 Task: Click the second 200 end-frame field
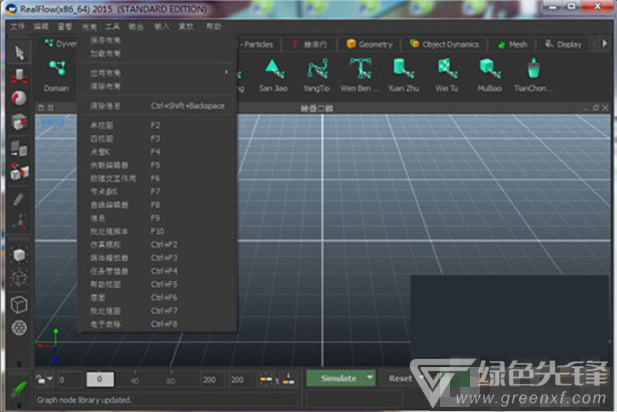[240, 380]
